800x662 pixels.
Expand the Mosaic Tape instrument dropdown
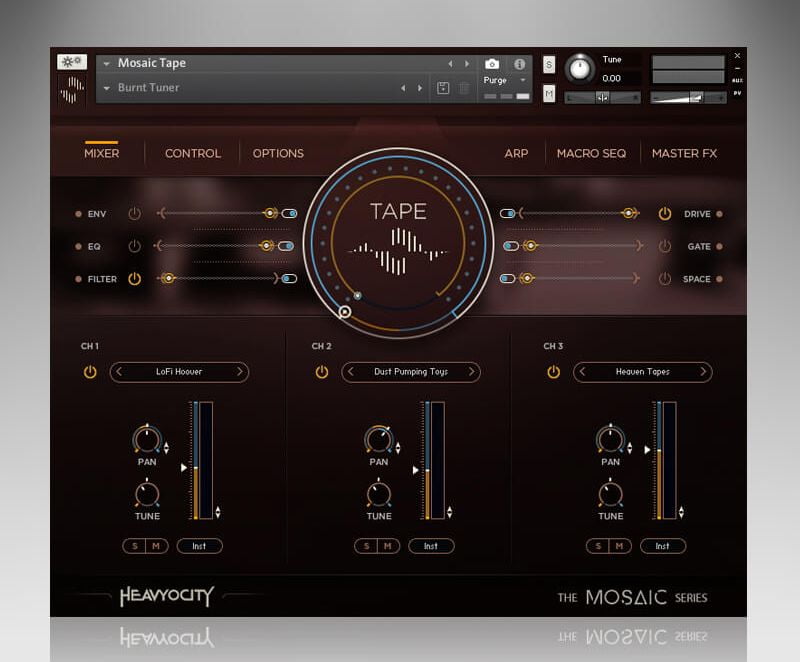107,63
